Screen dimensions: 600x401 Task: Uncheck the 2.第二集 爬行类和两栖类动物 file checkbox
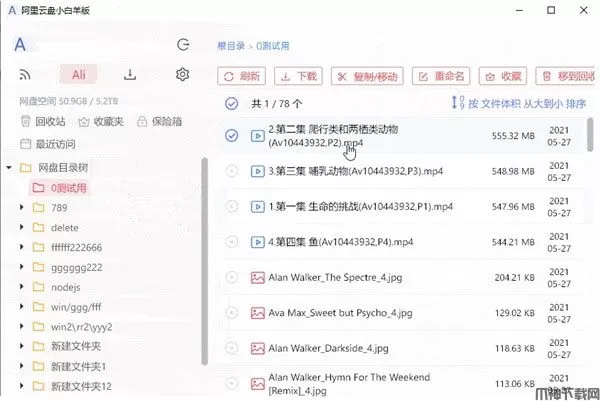(232, 135)
